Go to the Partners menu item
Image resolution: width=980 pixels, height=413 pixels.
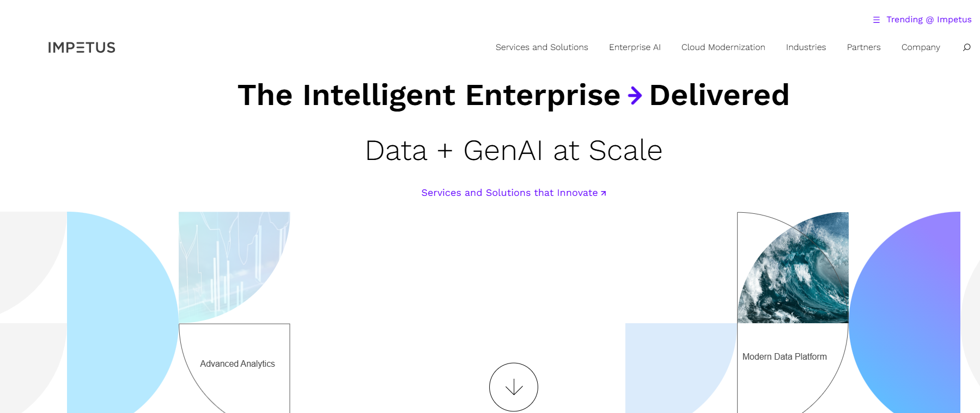click(863, 47)
